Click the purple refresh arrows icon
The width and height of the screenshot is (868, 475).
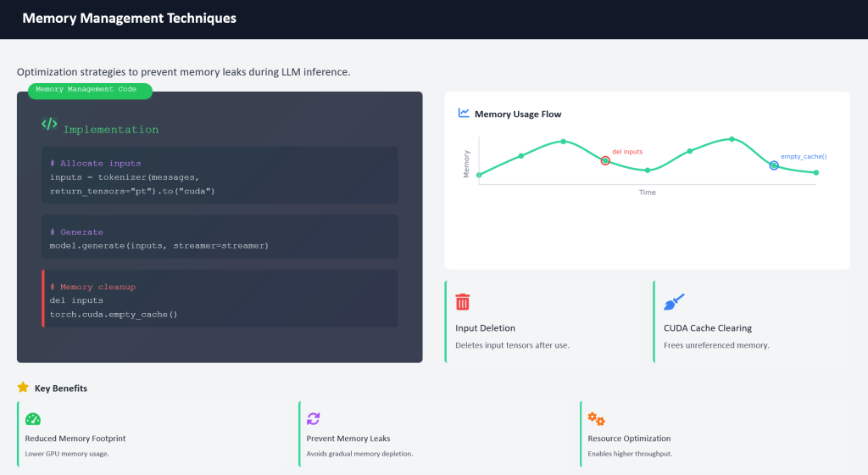point(314,418)
